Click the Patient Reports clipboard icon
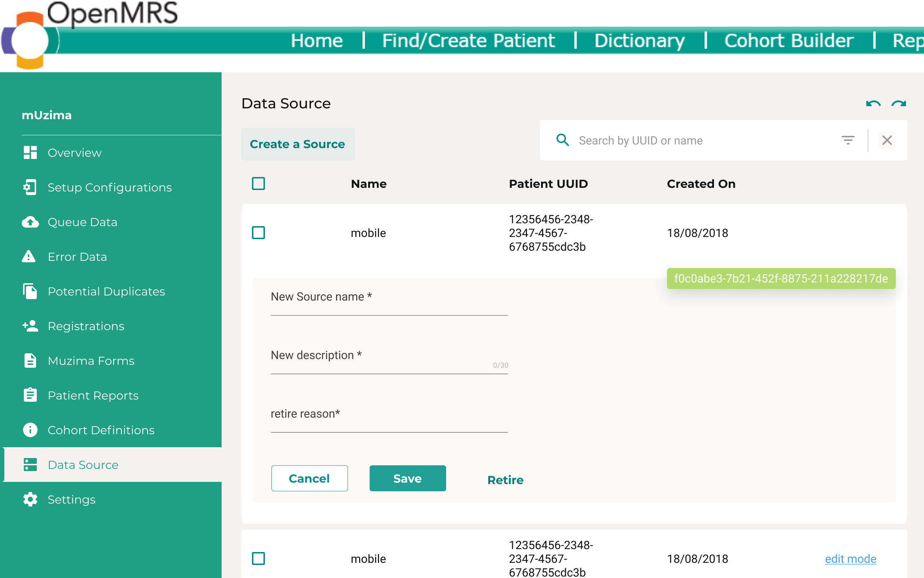Image resolution: width=924 pixels, height=578 pixels. click(x=30, y=395)
